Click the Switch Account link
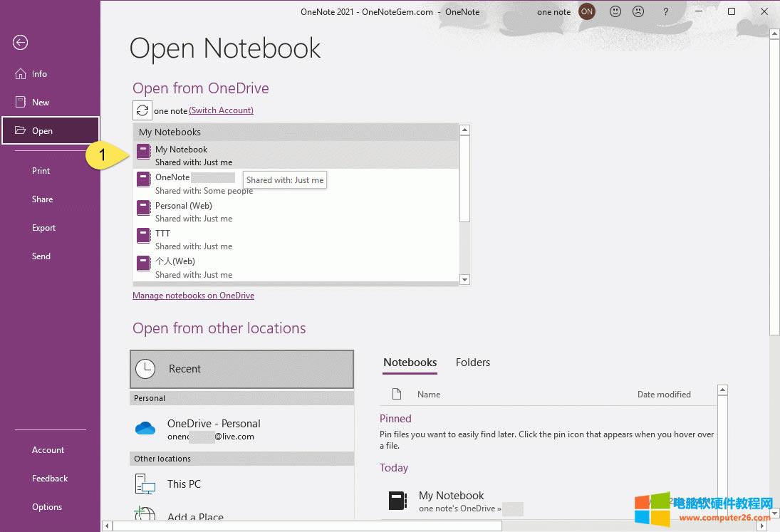Viewport: 780px width, 532px height. tap(221, 110)
